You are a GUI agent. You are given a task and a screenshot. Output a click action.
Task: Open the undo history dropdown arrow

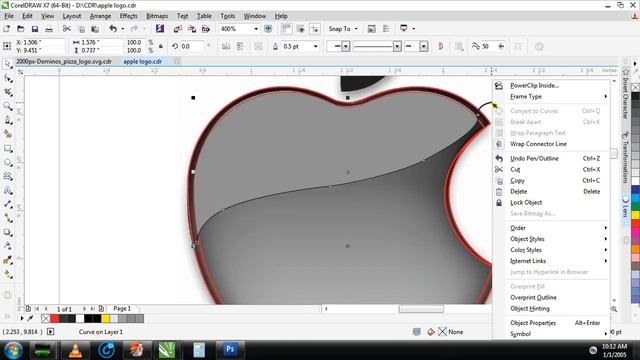122,29
